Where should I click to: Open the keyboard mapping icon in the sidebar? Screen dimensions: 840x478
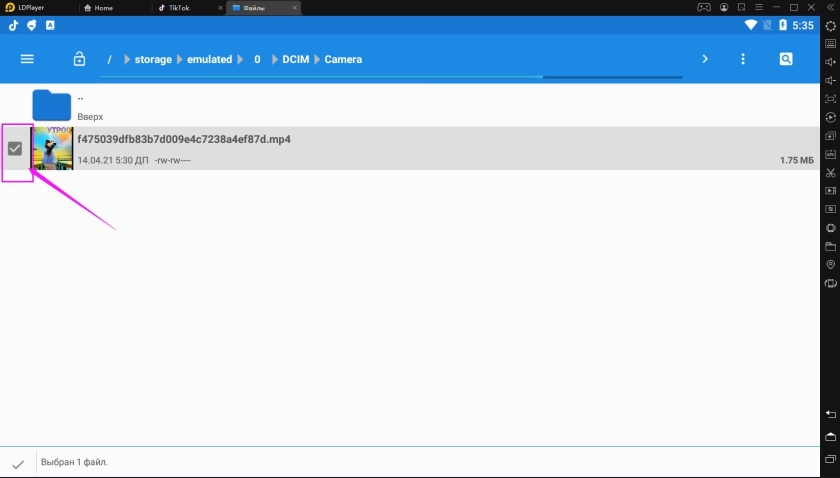pyautogui.click(x=830, y=44)
